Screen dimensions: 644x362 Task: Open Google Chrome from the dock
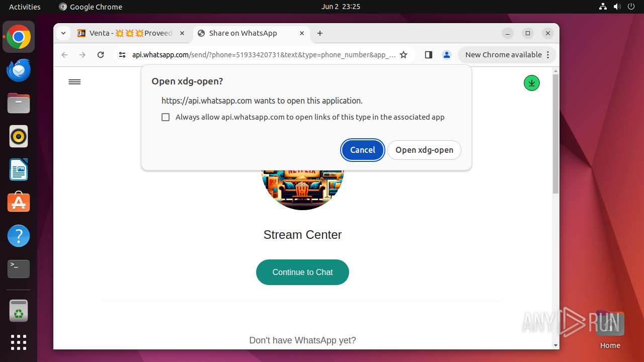pyautogui.click(x=19, y=37)
